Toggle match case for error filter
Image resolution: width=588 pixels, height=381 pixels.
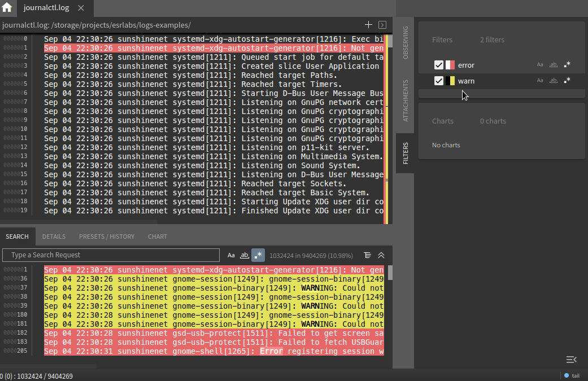540,64
